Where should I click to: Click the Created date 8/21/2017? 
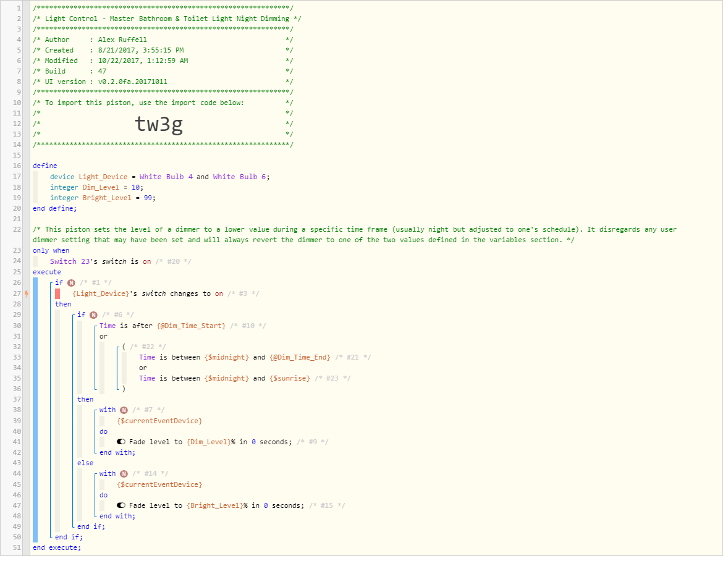[141, 50]
